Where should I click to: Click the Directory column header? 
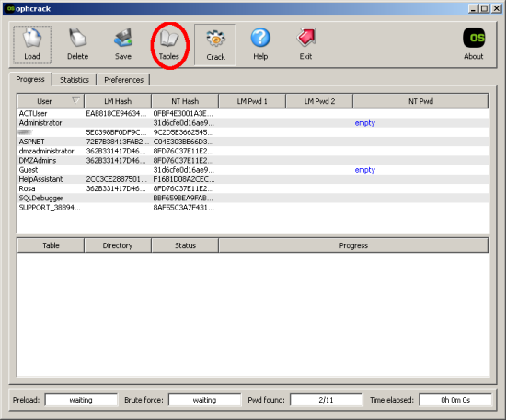click(118, 245)
